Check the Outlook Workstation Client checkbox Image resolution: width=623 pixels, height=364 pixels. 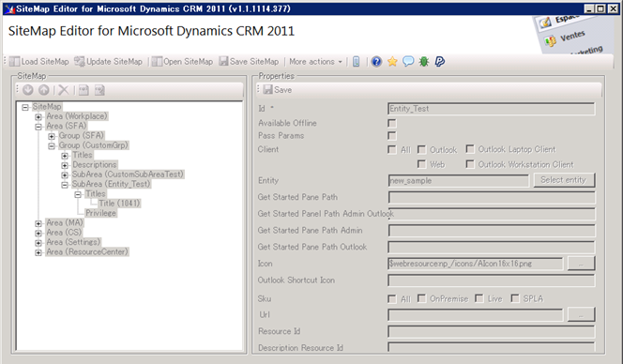coord(470,164)
